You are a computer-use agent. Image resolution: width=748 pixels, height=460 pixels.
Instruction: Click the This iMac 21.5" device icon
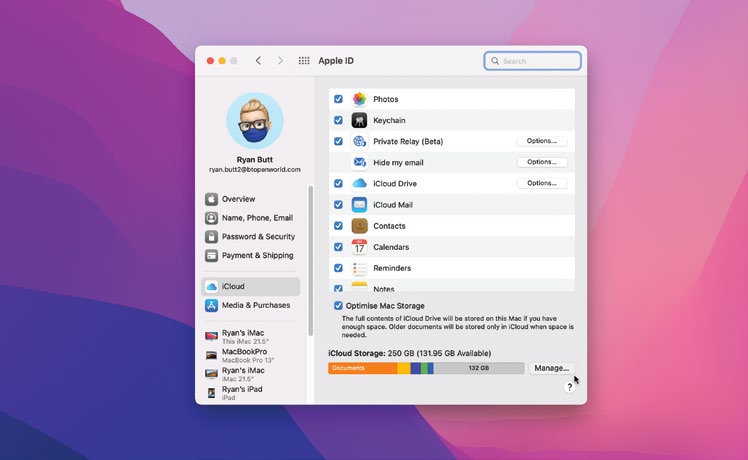(x=211, y=336)
